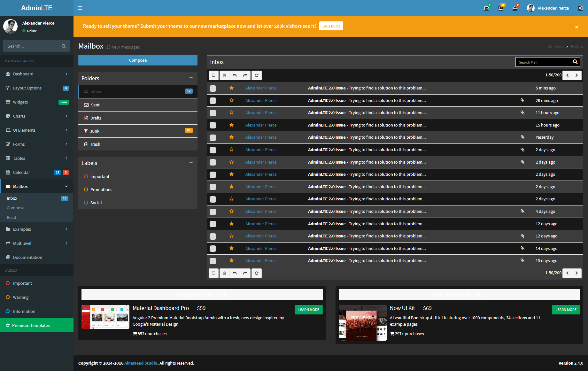
Task: Select Compose in the Mailbox submenu
Action: point(16,208)
